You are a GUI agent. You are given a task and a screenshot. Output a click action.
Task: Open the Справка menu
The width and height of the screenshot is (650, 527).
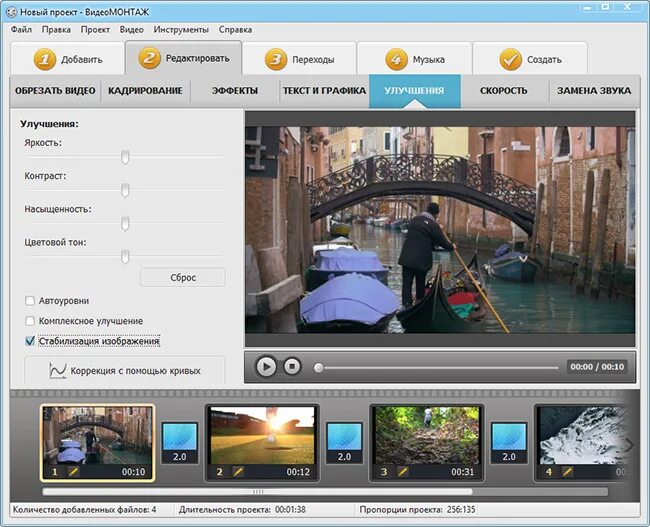click(x=235, y=30)
